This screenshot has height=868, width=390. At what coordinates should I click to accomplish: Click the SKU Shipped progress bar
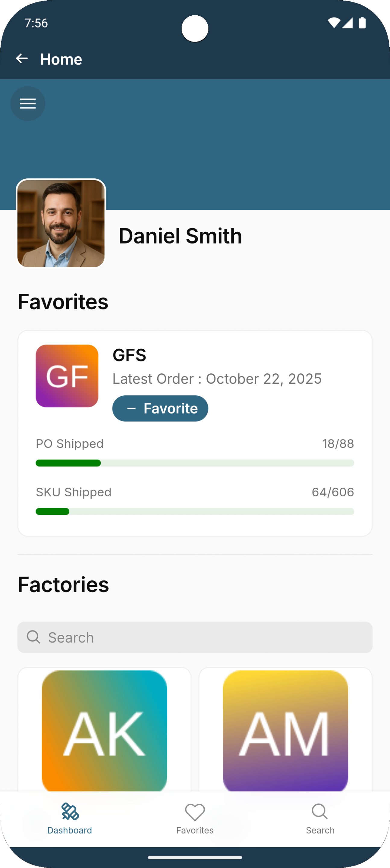coord(195,511)
